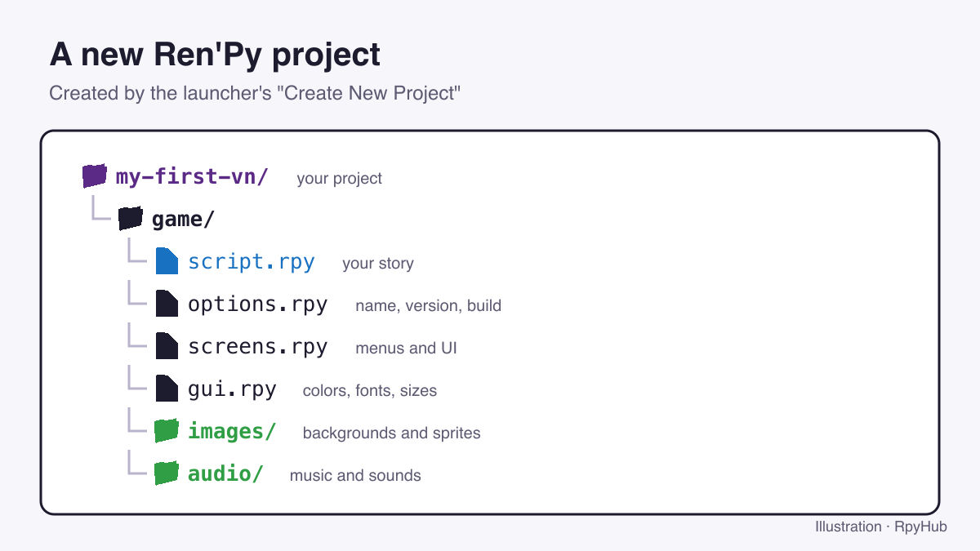Click the screens.rpy file icon
This screenshot has width=980, height=551.
(167, 345)
